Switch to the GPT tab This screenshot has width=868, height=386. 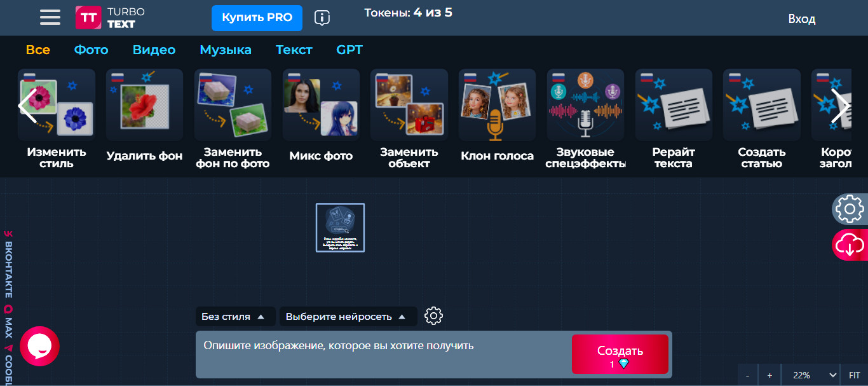349,50
